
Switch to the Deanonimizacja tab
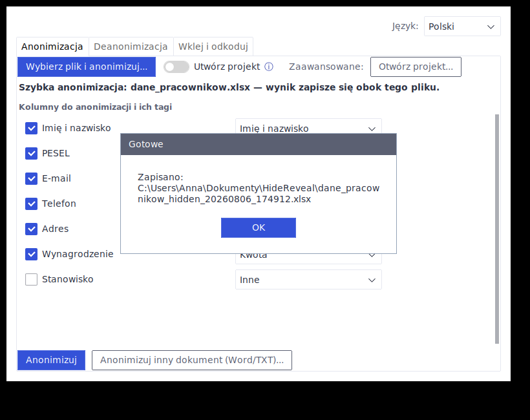131,47
